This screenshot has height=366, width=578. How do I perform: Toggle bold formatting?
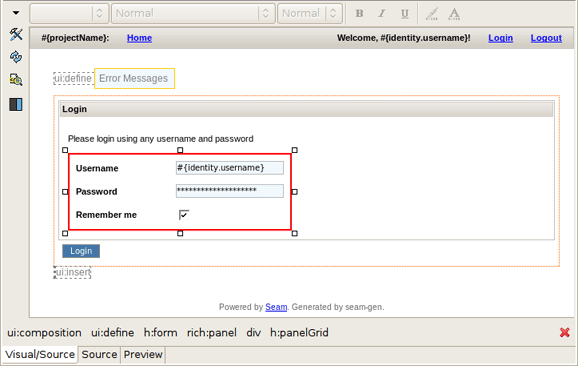click(x=359, y=14)
